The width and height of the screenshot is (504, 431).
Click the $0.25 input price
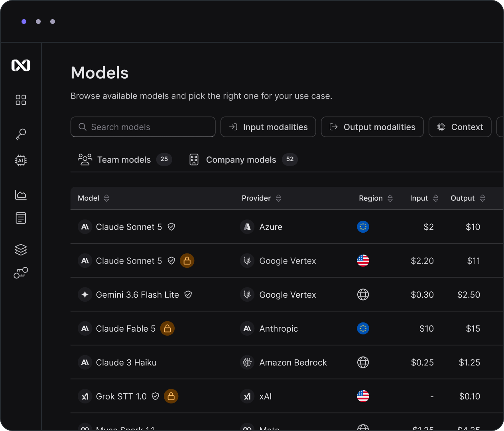[422, 362]
